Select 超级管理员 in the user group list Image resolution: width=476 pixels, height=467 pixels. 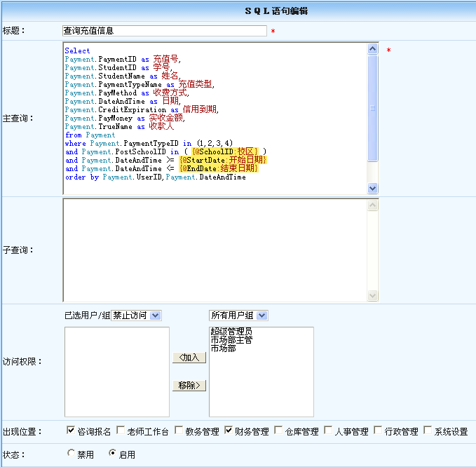(231, 332)
